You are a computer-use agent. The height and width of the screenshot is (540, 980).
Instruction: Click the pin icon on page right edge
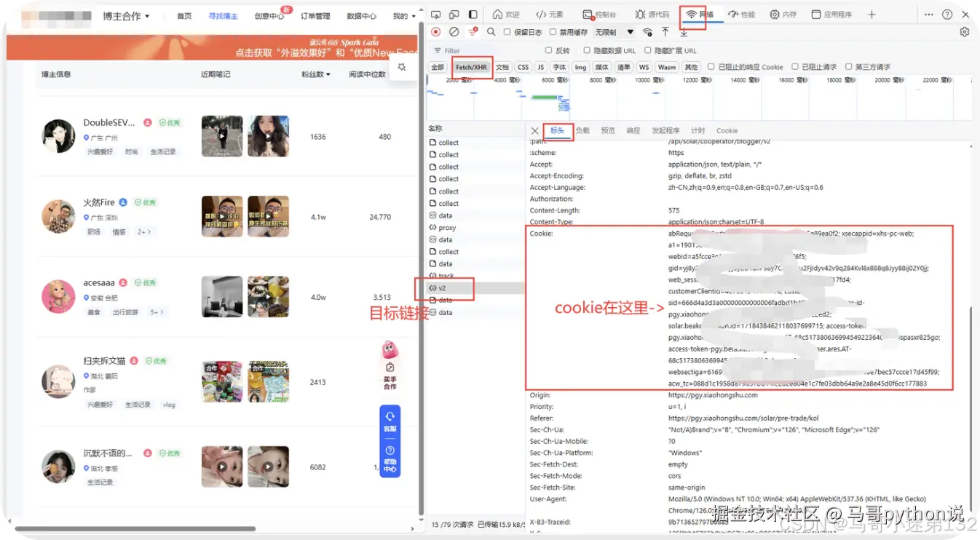click(x=401, y=67)
